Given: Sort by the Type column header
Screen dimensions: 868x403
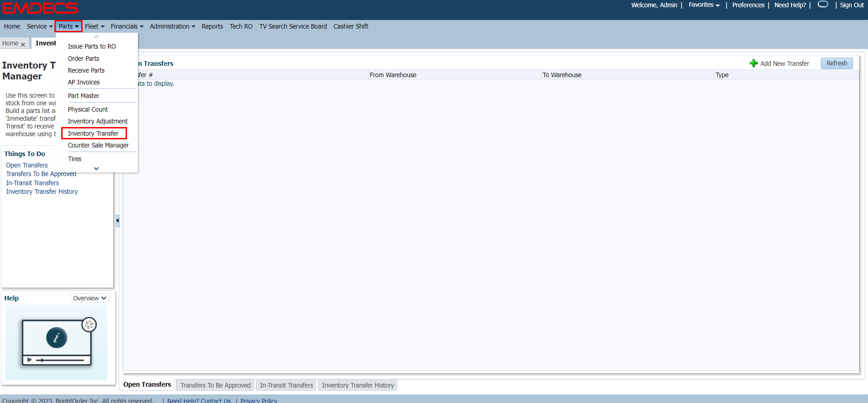Looking at the screenshot, I should pos(786,75).
